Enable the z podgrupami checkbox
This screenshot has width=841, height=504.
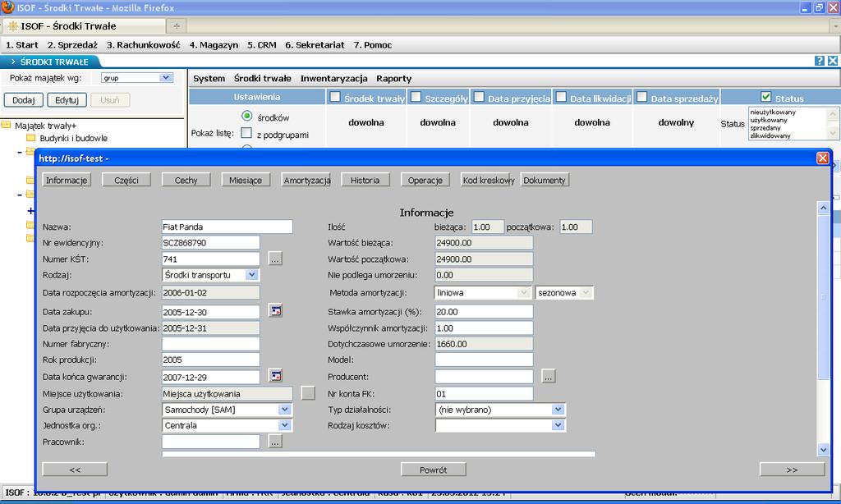pyautogui.click(x=246, y=132)
